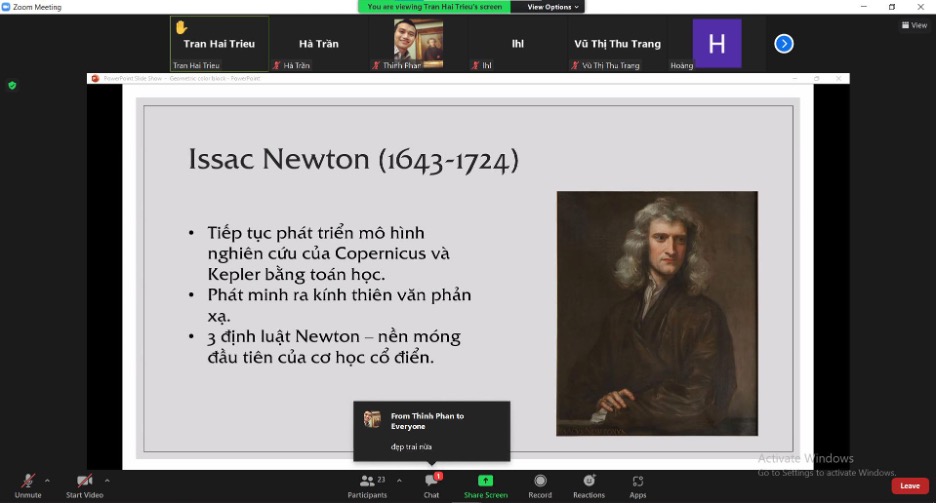The height and width of the screenshot is (504, 936).
Task: Select the lhl participant tile
Action: tap(518, 44)
